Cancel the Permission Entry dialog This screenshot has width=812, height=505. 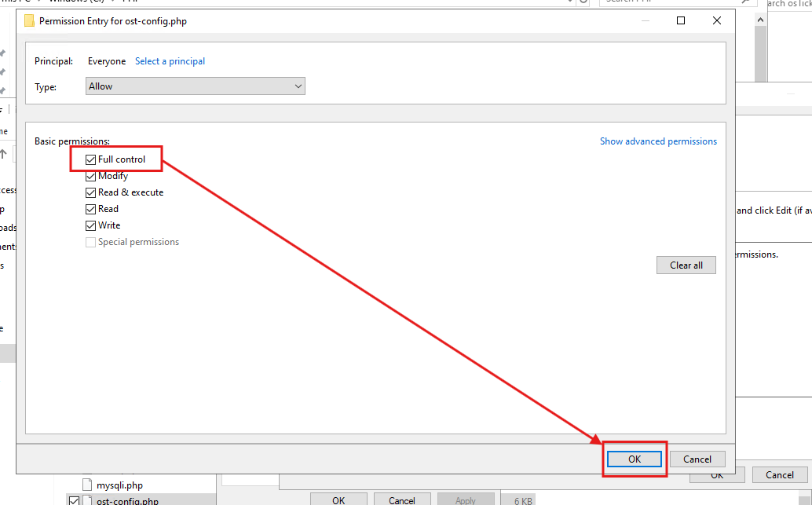(697, 459)
